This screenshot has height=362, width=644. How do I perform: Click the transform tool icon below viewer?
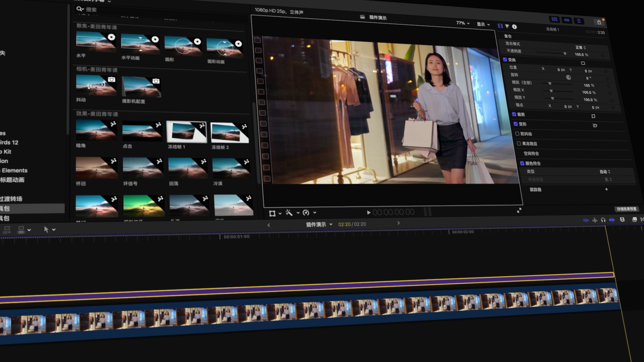point(272,214)
